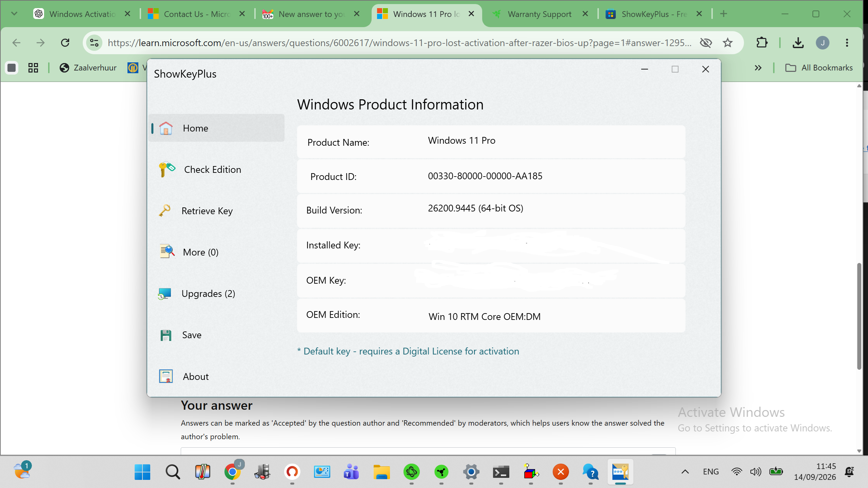Switch to the Warranty Support tab

(539, 14)
